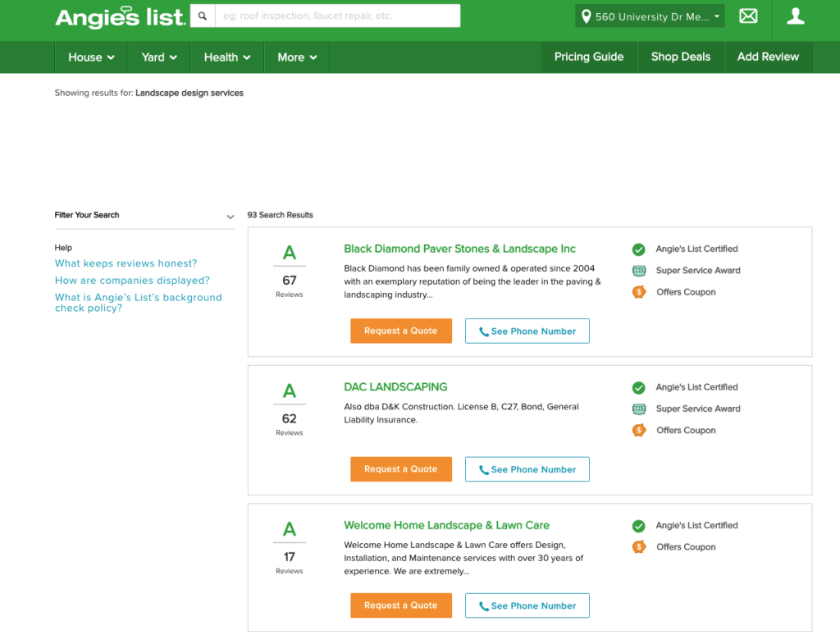This screenshot has height=635, width=840.
Task: Open the mail envelope icon
Action: pyautogui.click(x=748, y=16)
